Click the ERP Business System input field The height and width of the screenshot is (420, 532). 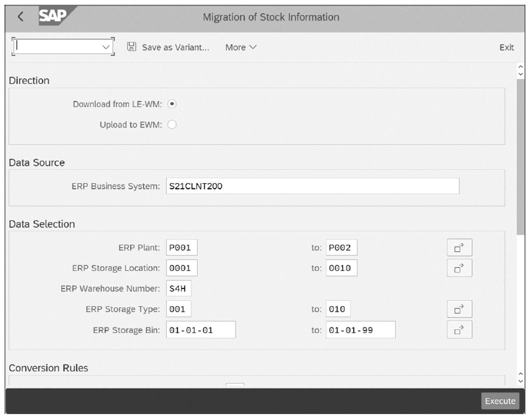311,186
